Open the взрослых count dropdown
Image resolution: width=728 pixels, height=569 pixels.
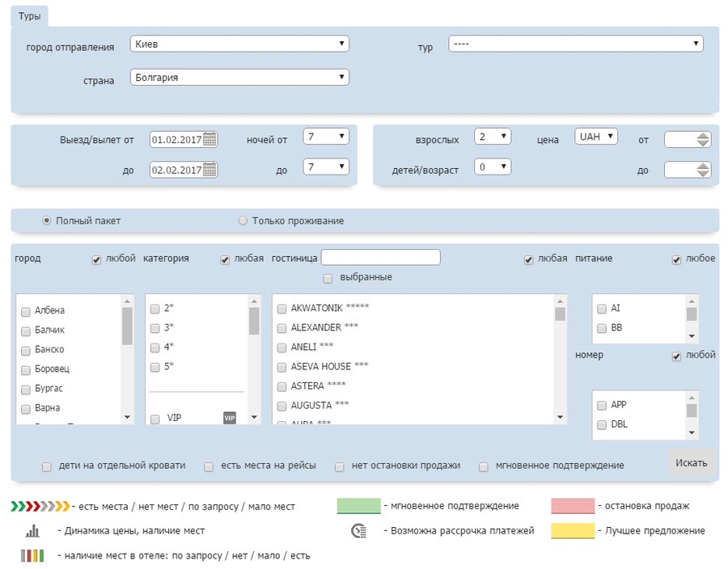pos(493,137)
